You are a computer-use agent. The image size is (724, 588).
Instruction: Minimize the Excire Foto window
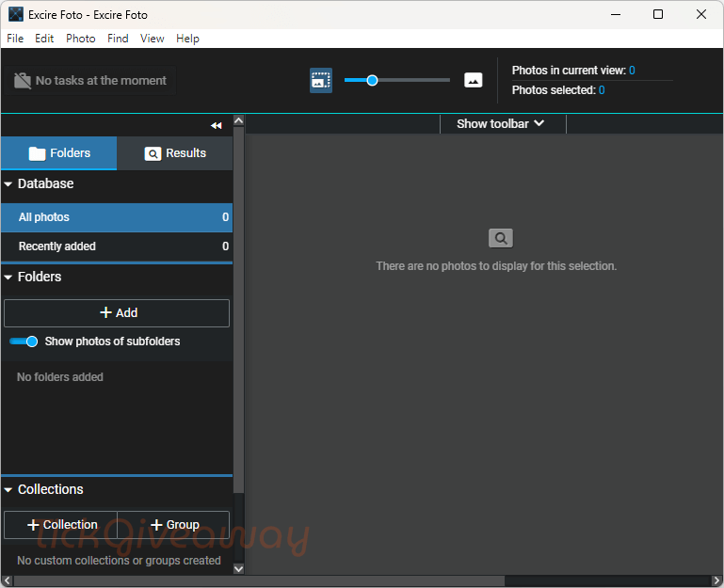click(616, 14)
